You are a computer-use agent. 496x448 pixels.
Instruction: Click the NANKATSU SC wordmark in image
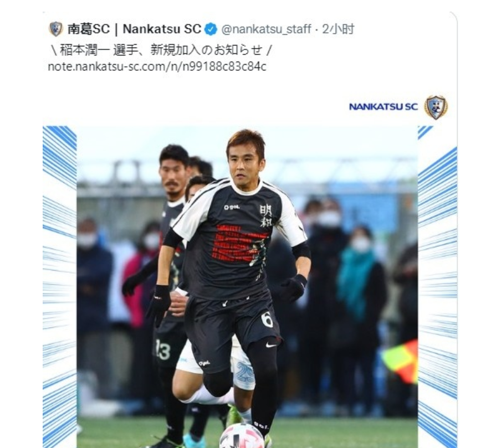(x=383, y=107)
